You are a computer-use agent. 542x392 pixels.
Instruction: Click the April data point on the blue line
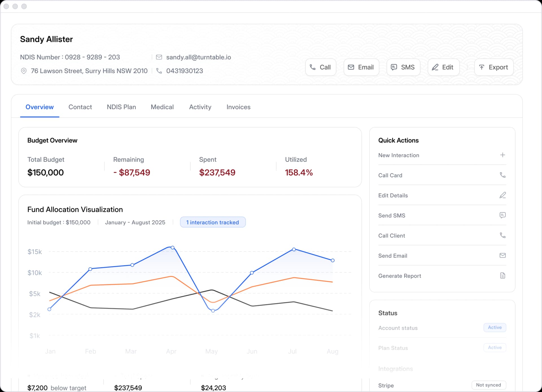[x=172, y=247]
